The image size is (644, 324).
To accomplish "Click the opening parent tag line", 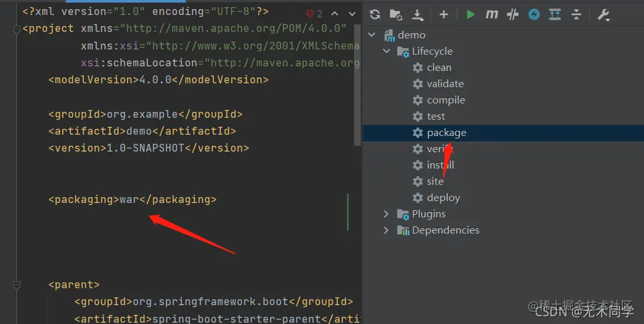I will (x=74, y=284).
